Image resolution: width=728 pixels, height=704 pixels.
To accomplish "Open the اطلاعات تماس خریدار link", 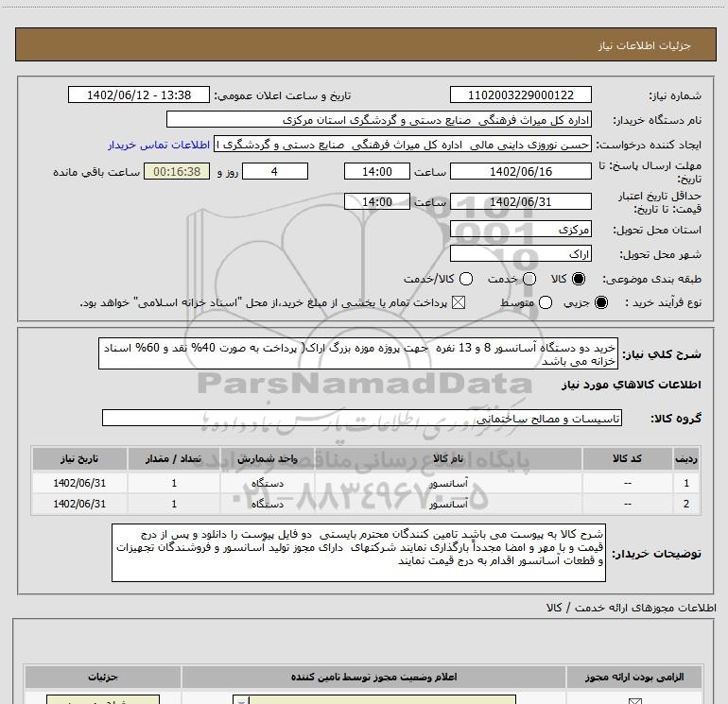I will (x=159, y=145).
